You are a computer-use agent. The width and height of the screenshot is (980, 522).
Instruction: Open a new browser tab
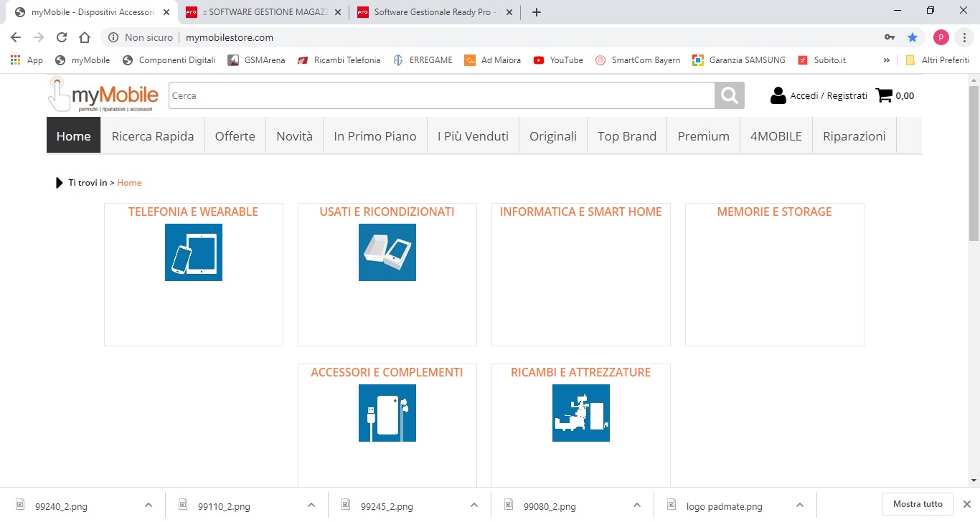tap(537, 12)
